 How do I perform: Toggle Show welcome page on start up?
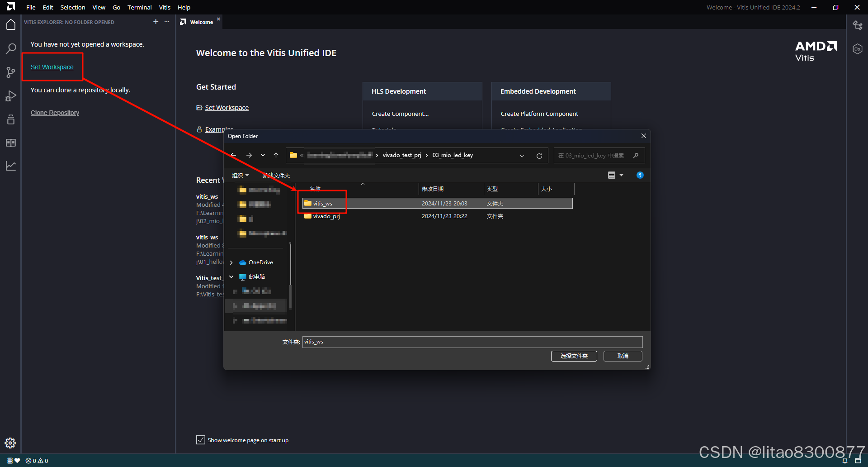click(201, 440)
